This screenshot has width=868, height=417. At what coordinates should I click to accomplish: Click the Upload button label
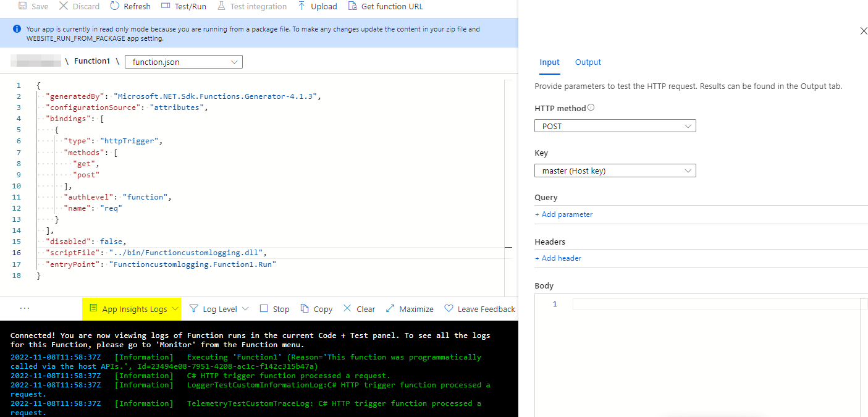(324, 6)
